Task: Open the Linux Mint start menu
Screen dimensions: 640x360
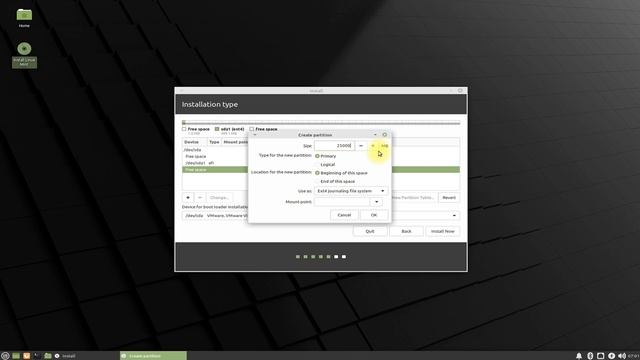Action: click(x=5, y=356)
